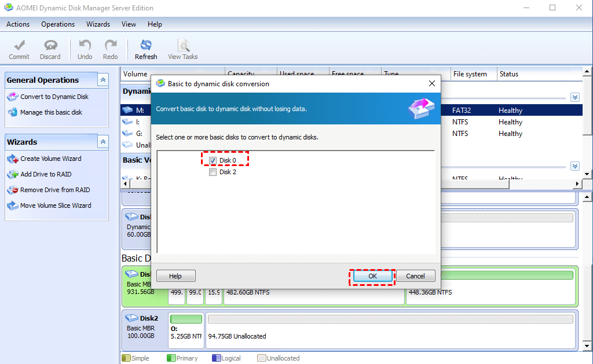Click the AOMEI app icon in title bar
Image resolution: width=593 pixels, height=364 pixels.
(8, 8)
